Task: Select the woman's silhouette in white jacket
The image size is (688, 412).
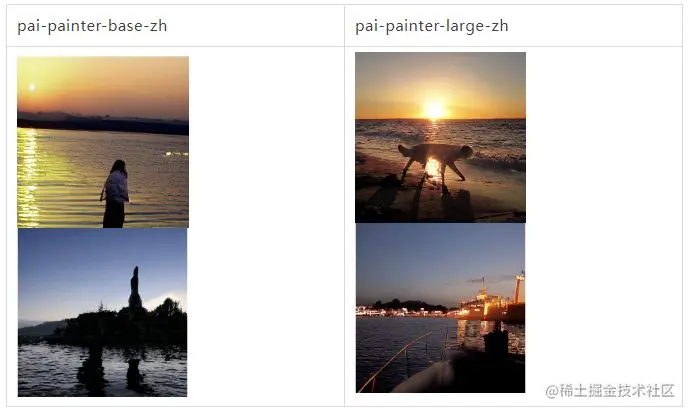Action: coord(115,193)
